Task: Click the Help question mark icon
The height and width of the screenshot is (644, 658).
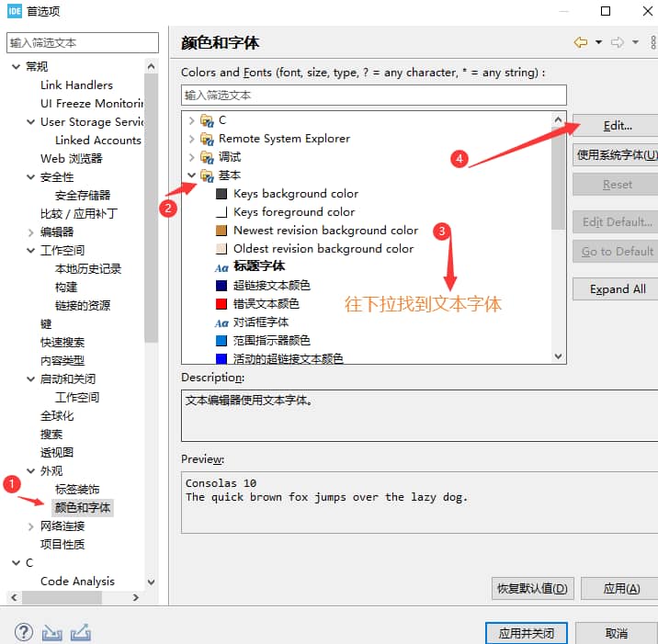Action: 24,632
